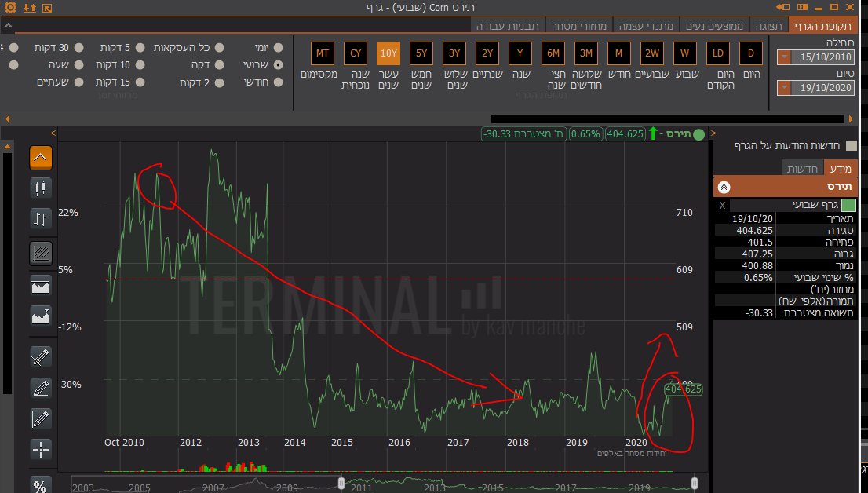Screen dimensions: 868x493
Task: Open the מחזורי מסחר tab
Action: coord(579,26)
